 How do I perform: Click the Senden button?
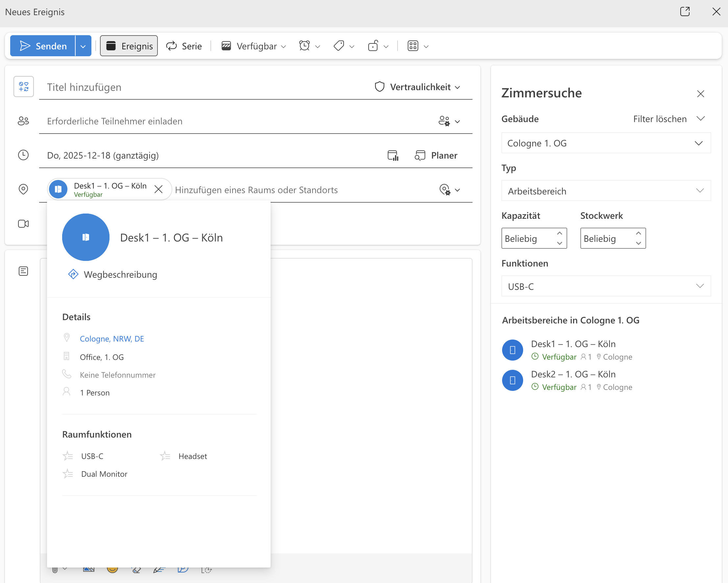click(43, 46)
